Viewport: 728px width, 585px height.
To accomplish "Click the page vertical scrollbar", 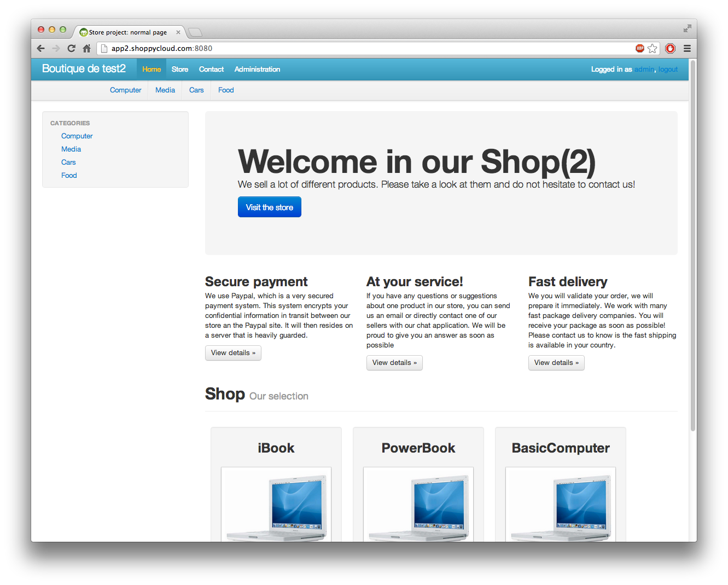I will pos(692,246).
